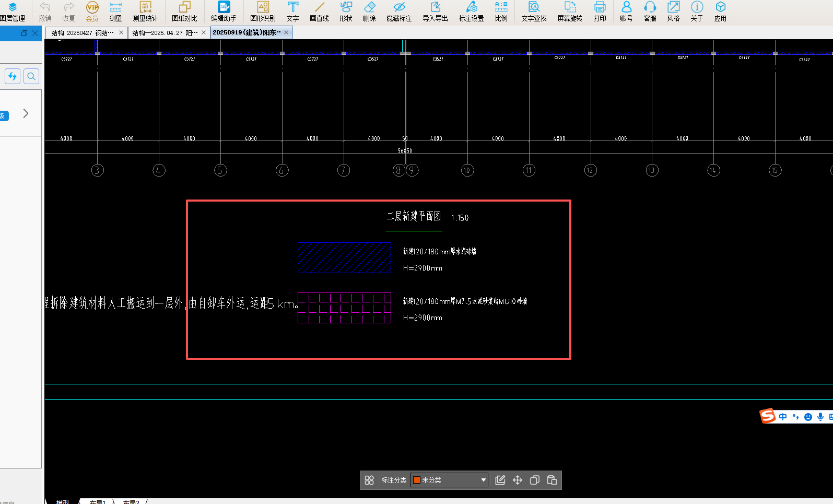Click the orange 未分类 color swatch

point(417,480)
